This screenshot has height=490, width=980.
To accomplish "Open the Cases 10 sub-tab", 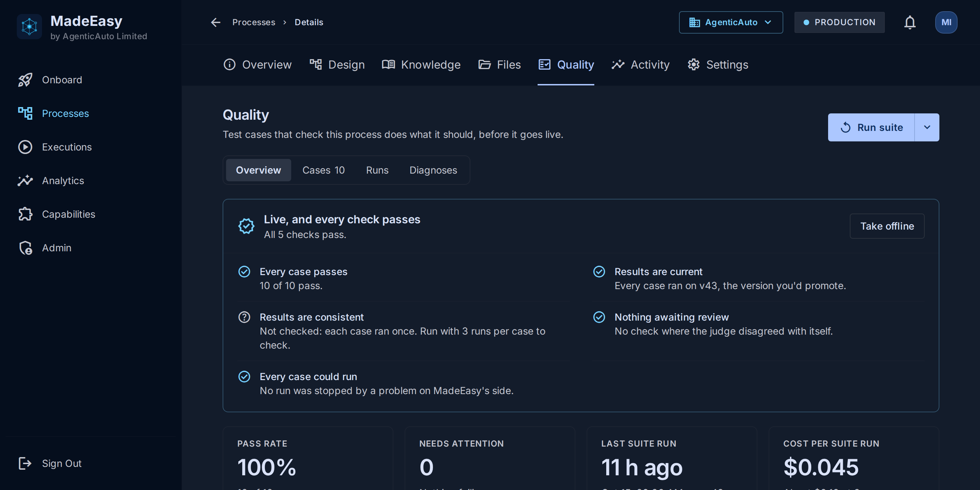I will 323,170.
